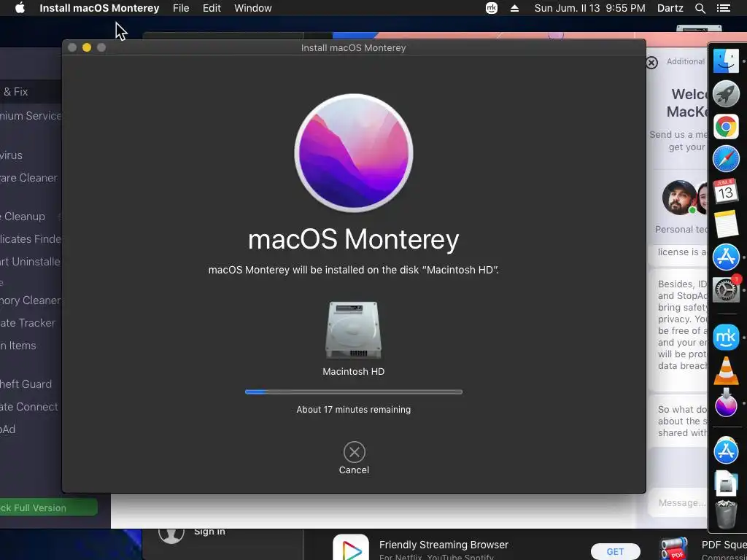
Task: Open Notes from the Dock
Action: (726, 224)
